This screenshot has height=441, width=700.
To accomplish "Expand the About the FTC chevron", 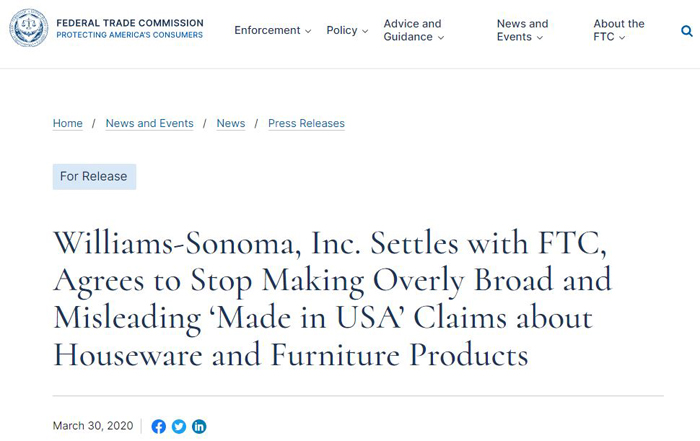I will [x=622, y=38].
